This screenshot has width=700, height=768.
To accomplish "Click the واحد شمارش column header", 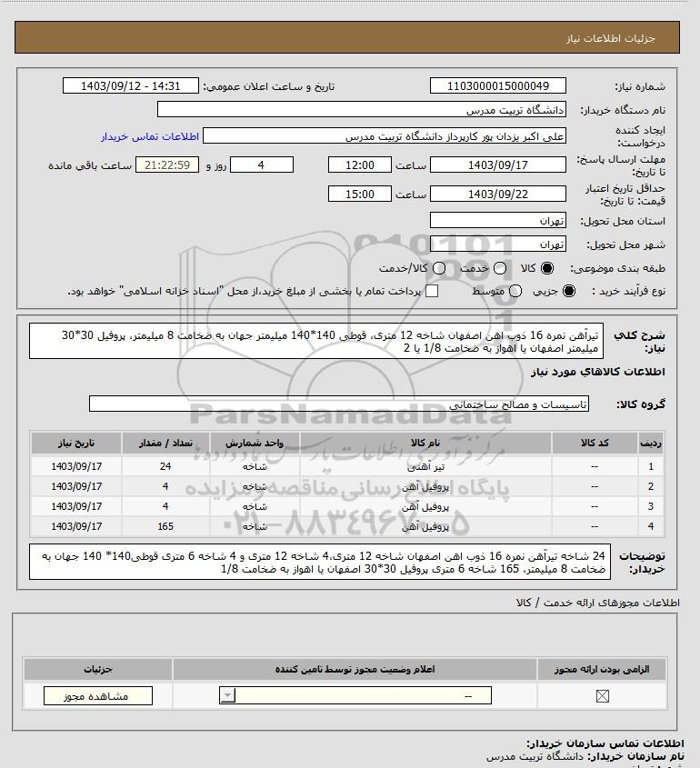I will coord(255,443).
